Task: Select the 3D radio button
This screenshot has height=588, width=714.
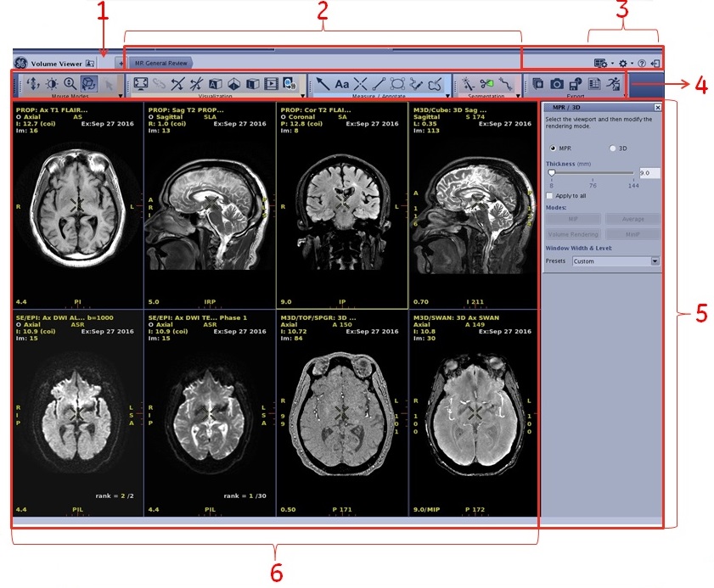Action: [613, 148]
